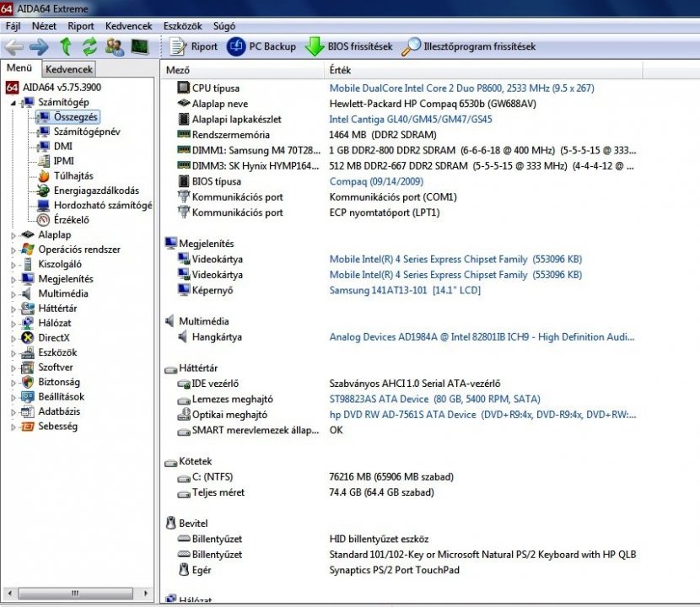
Task: Open the Kedvencek menu
Action: 128,26
